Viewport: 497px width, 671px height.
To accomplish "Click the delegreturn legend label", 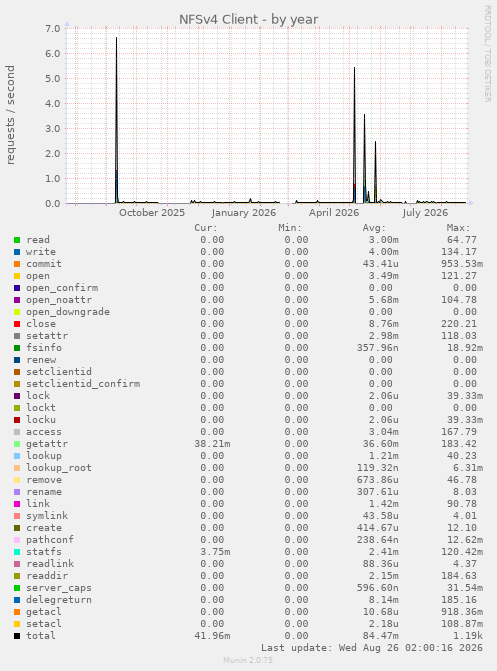I will (59, 600).
